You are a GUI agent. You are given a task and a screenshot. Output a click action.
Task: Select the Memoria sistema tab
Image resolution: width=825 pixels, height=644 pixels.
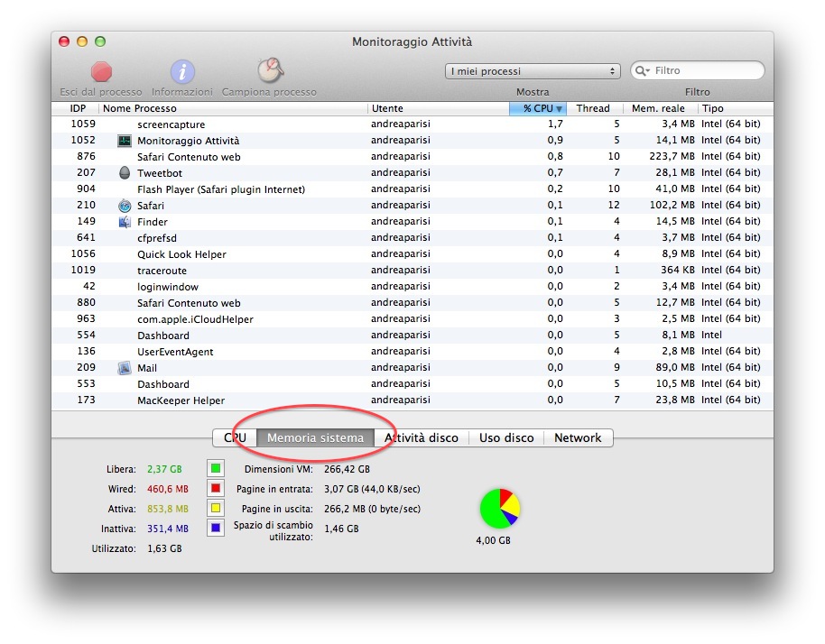tap(315, 438)
